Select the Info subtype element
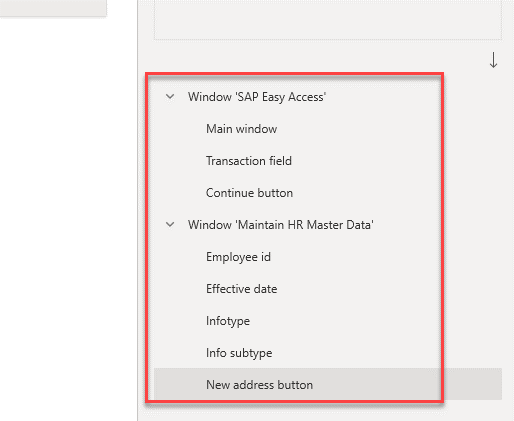 [239, 353]
